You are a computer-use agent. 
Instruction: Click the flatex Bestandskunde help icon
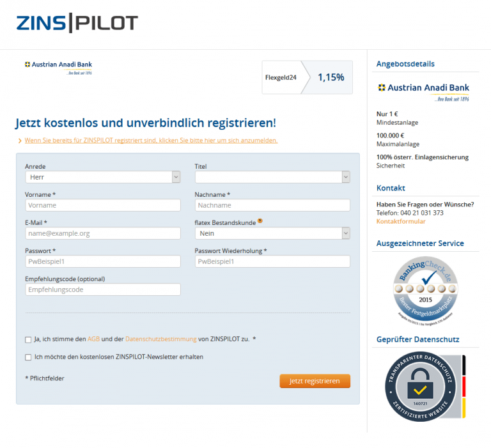(x=260, y=222)
